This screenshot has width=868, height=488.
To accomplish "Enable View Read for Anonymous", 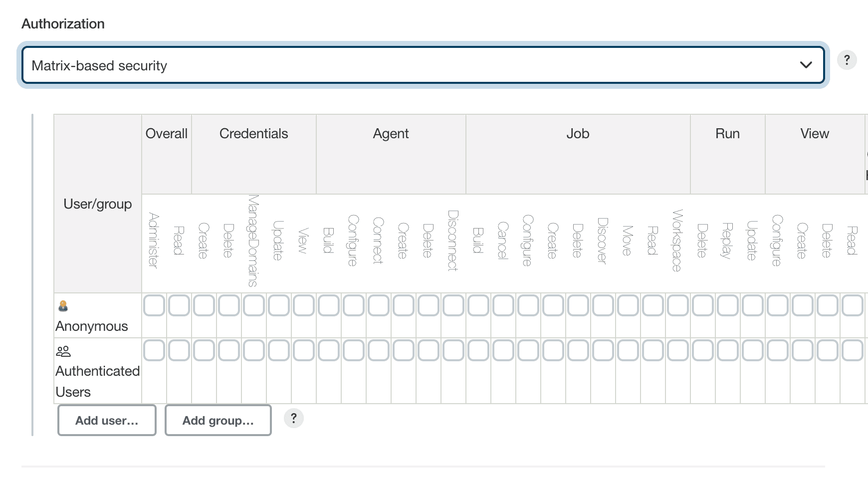I will [852, 305].
